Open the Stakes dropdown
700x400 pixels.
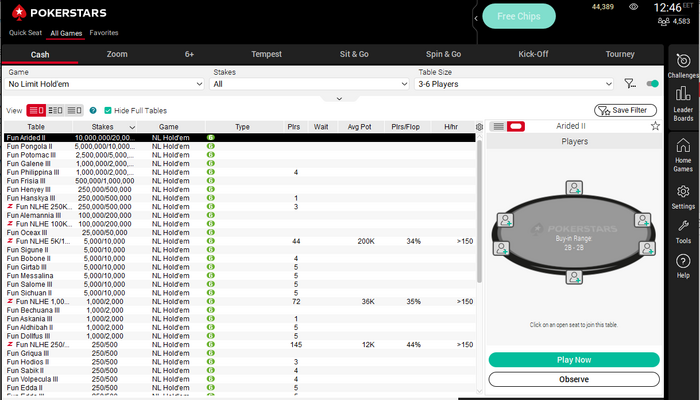[309, 84]
